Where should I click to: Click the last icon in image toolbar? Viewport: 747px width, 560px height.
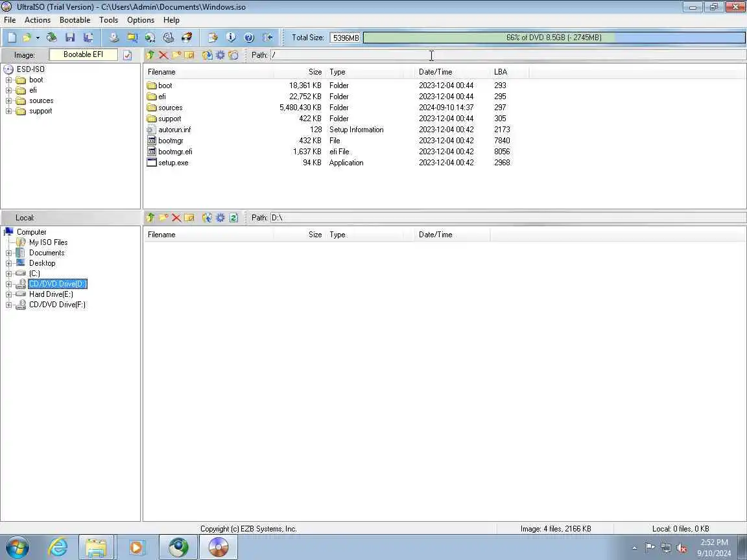pos(233,55)
